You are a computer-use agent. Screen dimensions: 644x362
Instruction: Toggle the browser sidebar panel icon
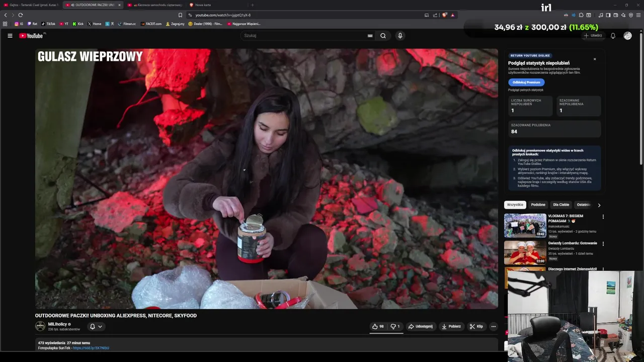click(x=608, y=15)
